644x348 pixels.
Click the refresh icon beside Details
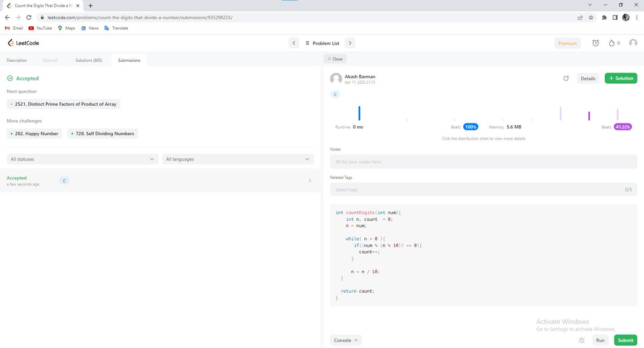point(566,78)
